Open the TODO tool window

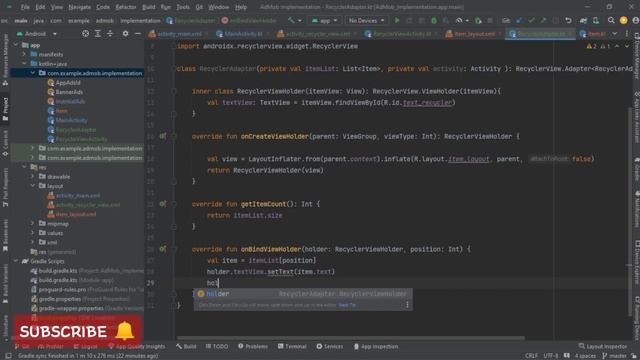click(x=217, y=346)
